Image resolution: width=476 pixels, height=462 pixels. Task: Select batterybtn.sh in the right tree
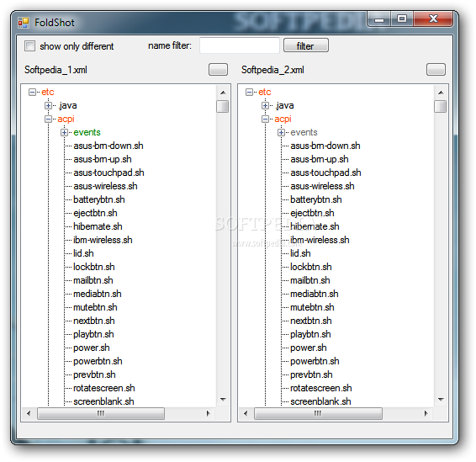[316, 199]
